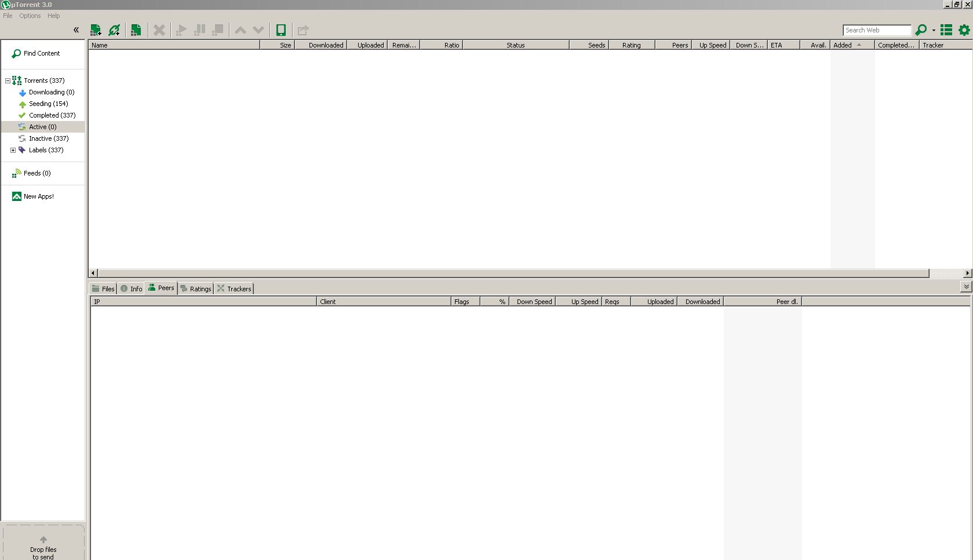Toggle the detailed list view icon
The width and height of the screenshot is (973, 560).
pos(946,30)
